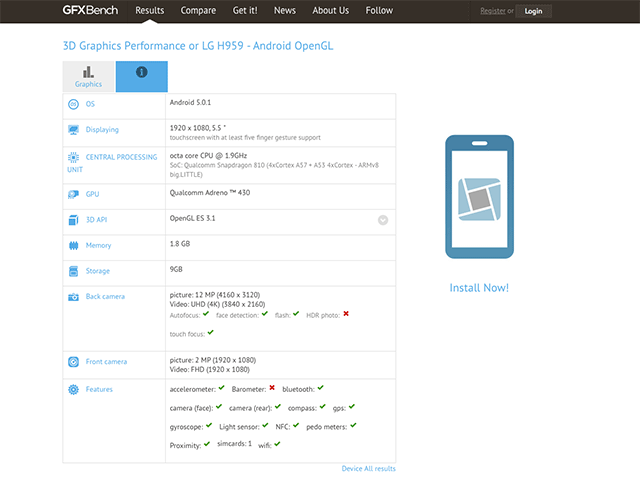Viewport: 640px width, 480px height.
Task: Open the Follow menu
Action: point(379,11)
